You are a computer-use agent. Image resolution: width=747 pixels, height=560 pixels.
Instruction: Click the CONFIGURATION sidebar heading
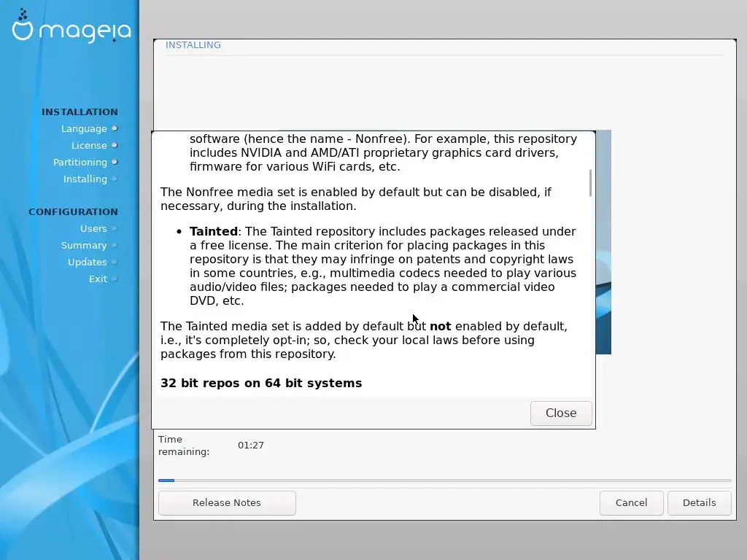[x=73, y=212]
